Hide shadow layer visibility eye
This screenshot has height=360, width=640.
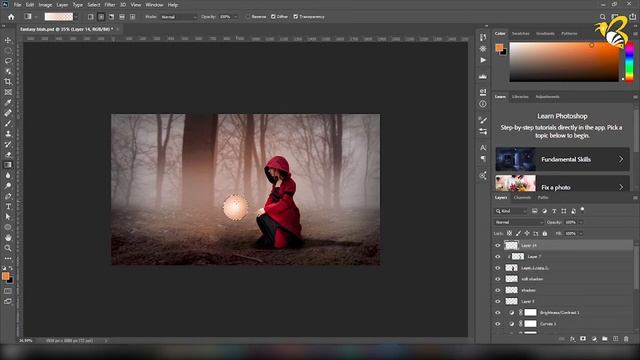point(498,290)
